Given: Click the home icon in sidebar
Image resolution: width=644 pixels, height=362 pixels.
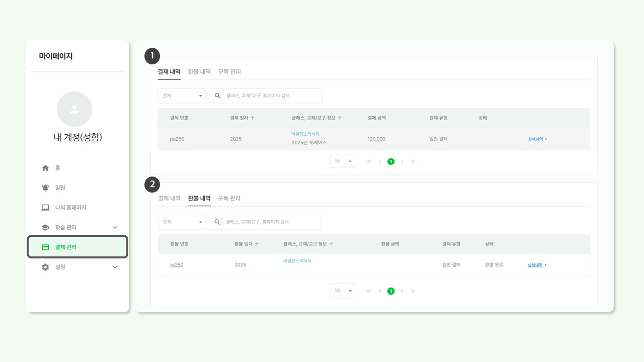Looking at the screenshot, I should coord(45,168).
